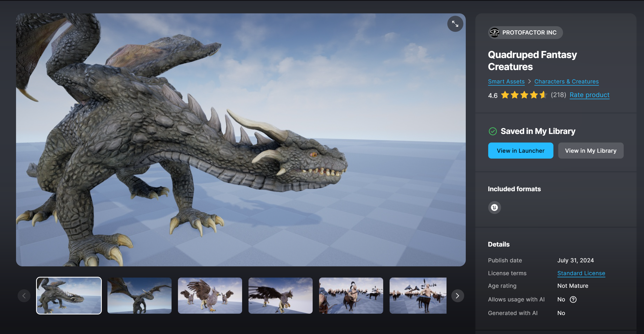View the Standard License terms

click(581, 273)
